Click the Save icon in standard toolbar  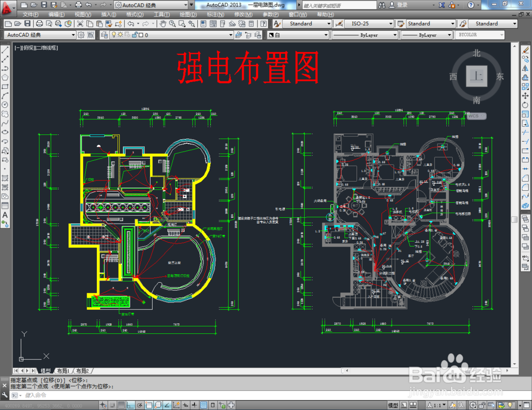(28, 23)
